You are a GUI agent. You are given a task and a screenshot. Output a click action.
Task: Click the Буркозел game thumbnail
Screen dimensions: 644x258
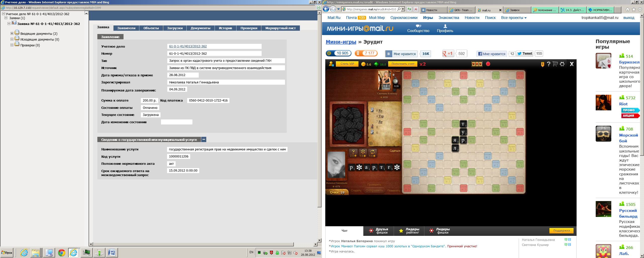603,61
